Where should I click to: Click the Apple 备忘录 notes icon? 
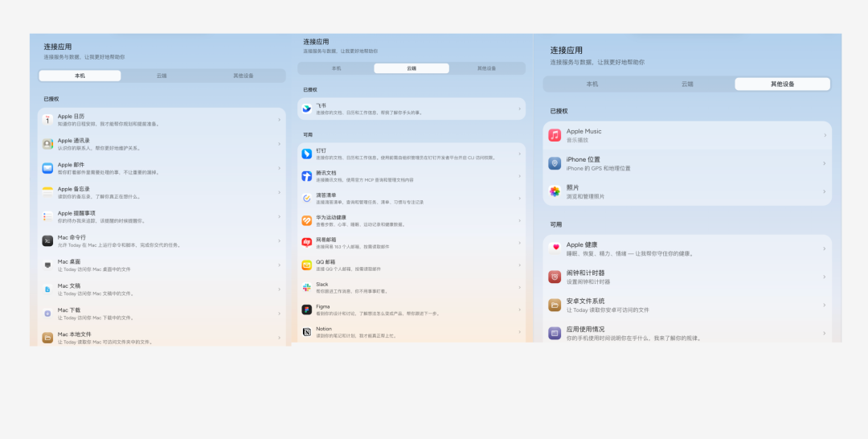47,192
